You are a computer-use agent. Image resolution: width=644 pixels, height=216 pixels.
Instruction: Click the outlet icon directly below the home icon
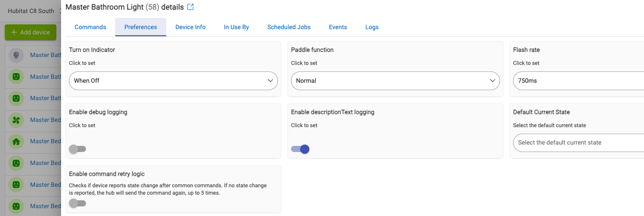tap(16, 163)
